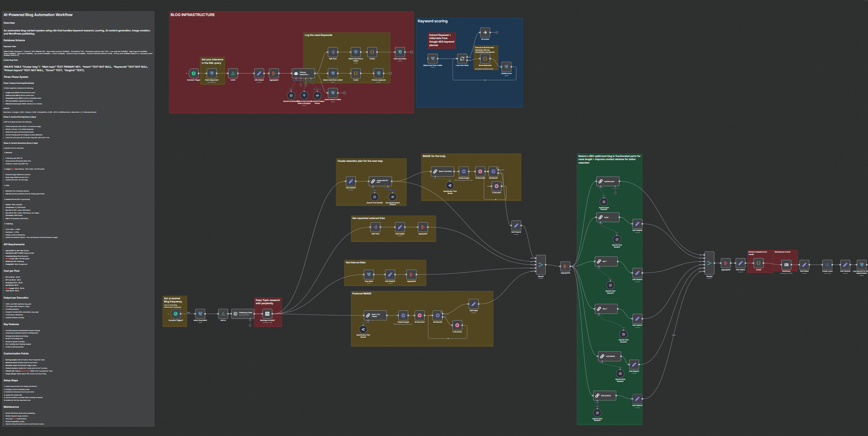Screen dimensions: 868x436
Task: Select the Aggregate2 node
Action: [274, 73]
